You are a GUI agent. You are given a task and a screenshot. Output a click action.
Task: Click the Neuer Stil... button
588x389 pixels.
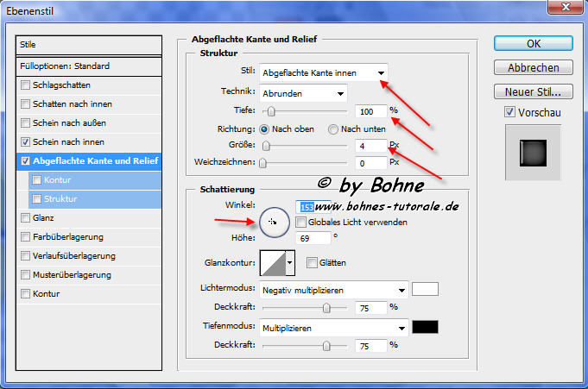(533, 91)
